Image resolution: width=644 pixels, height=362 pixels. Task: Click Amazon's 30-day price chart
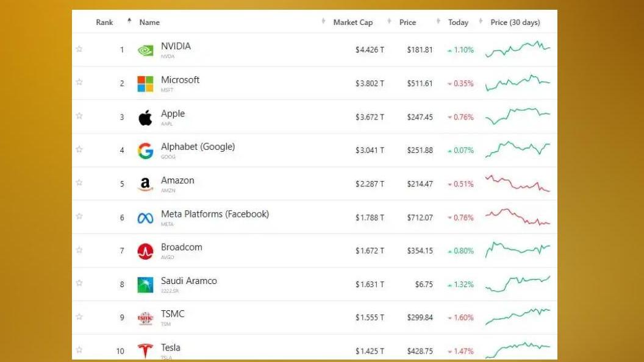(518, 183)
